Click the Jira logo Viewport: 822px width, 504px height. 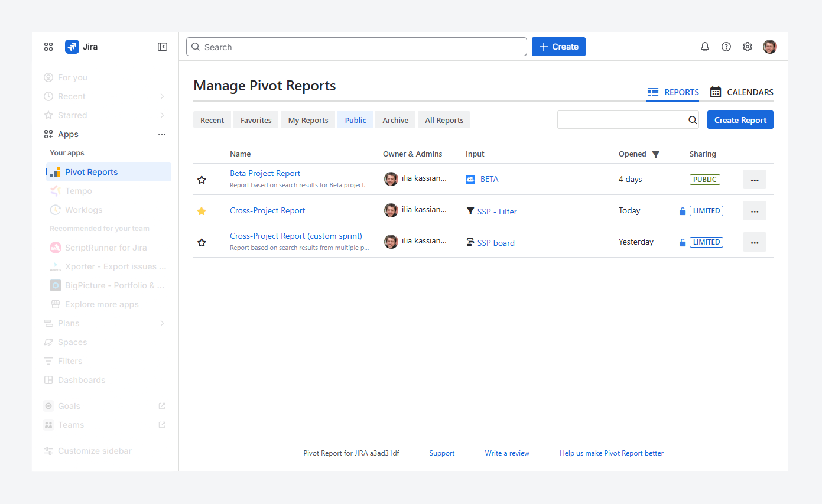72,47
